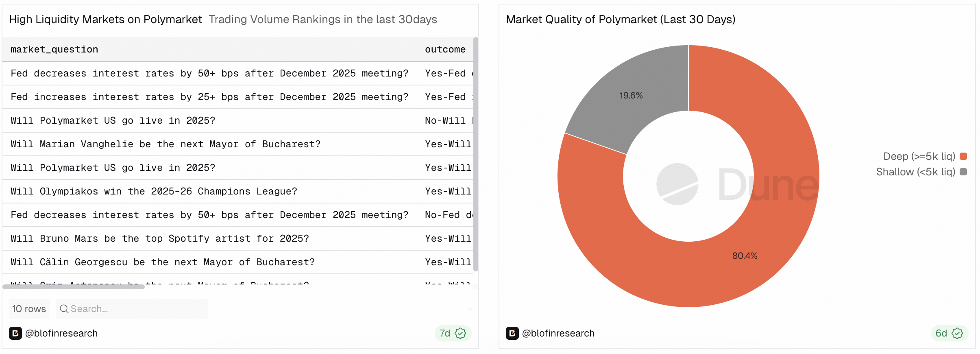Screen dimensions: 980x354
Task: Click the "7d" timeframe label
Action: click(x=444, y=333)
